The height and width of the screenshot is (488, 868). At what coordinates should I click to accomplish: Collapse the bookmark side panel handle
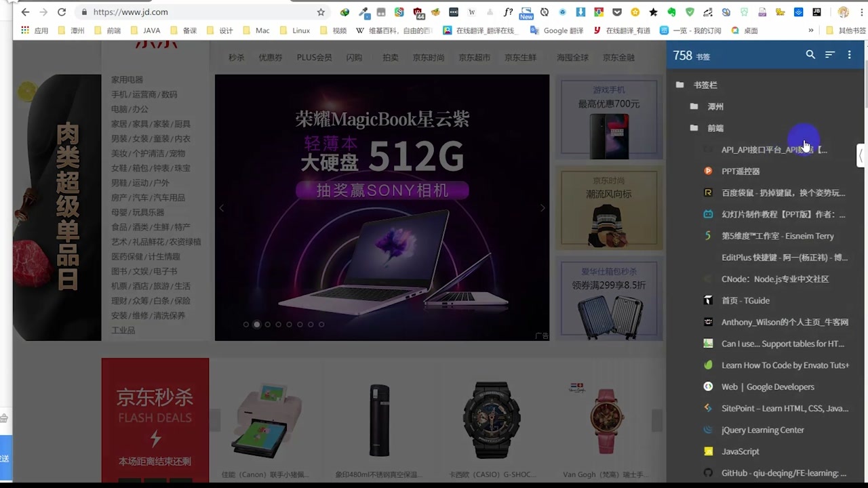click(x=861, y=155)
